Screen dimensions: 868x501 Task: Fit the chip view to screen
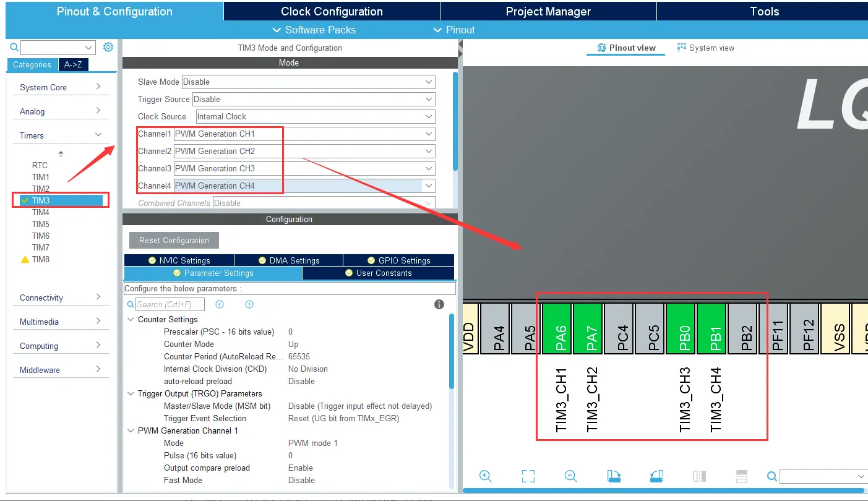coord(528,476)
